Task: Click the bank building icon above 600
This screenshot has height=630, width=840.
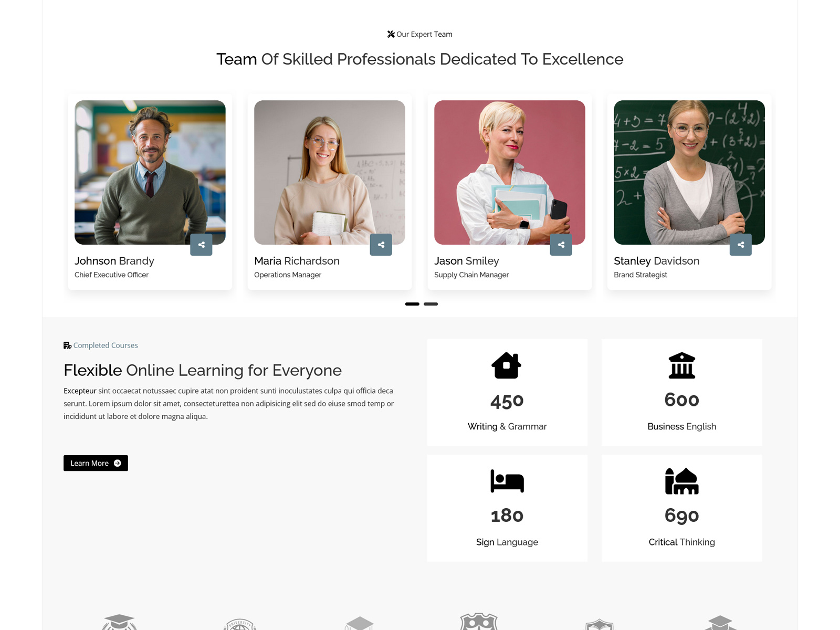Action: click(682, 365)
